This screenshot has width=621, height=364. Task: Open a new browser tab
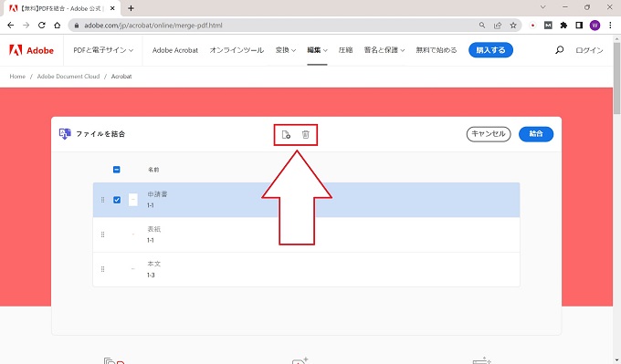(131, 8)
